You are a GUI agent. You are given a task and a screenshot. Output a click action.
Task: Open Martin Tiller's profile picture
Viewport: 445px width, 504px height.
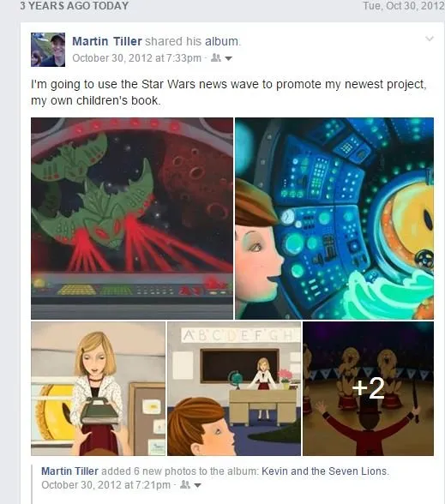click(48, 50)
